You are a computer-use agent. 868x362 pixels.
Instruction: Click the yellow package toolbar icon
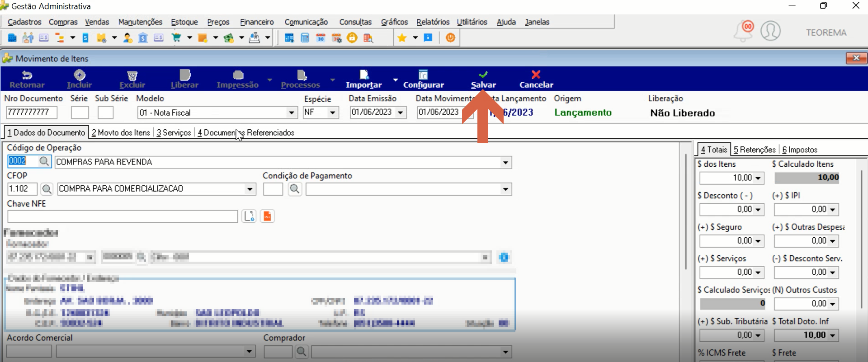(101, 38)
